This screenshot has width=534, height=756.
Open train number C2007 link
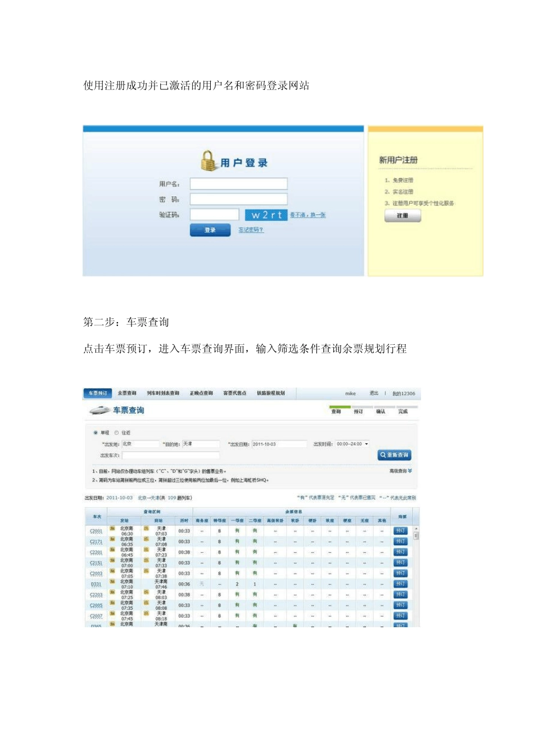click(x=96, y=616)
